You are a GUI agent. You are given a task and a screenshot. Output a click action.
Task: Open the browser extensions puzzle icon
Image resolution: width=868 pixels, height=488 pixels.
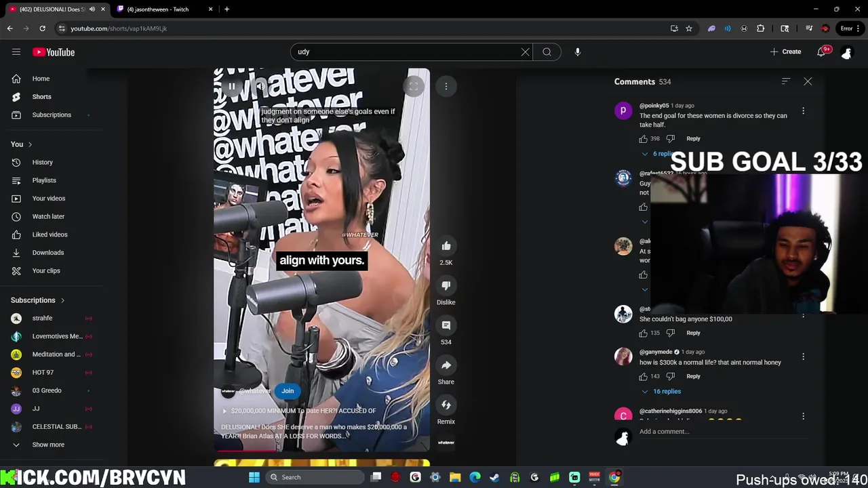coord(761,28)
